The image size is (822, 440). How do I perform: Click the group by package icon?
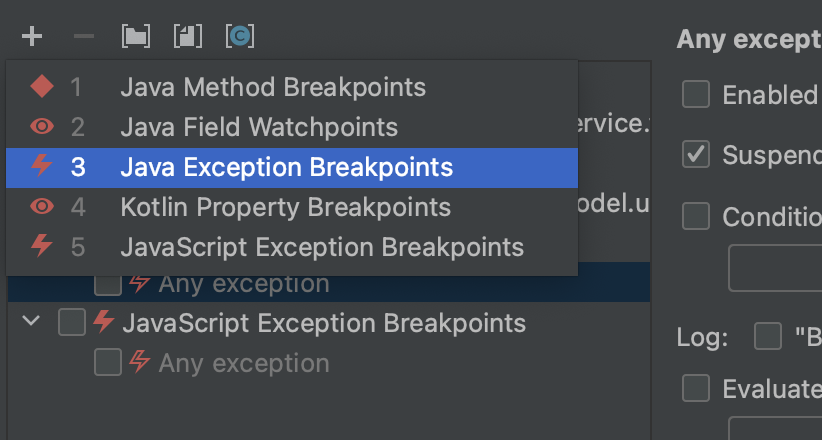[135, 37]
